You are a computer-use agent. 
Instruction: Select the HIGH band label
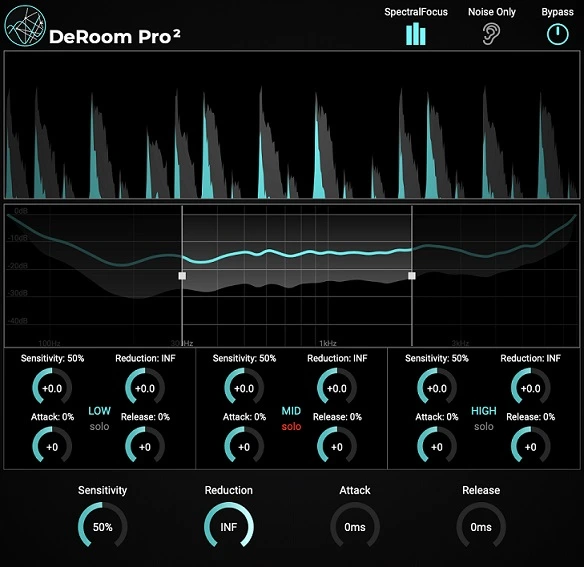(484, 411)
